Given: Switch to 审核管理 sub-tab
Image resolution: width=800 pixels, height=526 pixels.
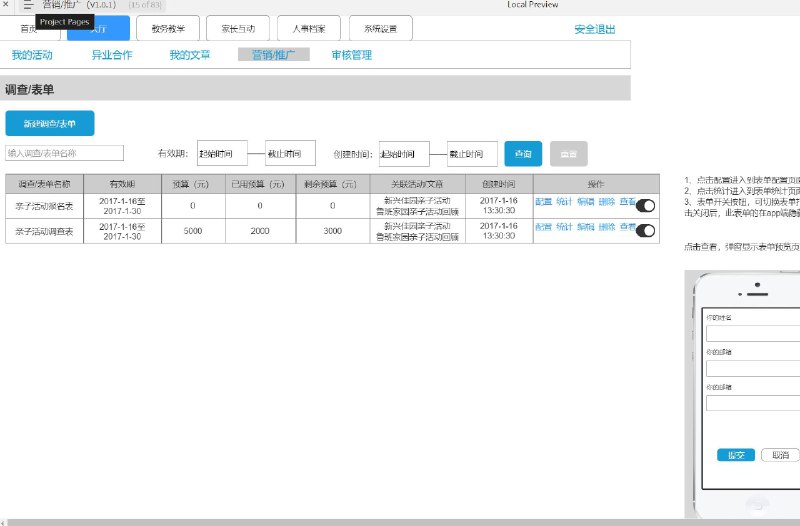Looking at the screenshot, I should click(352, 55).
